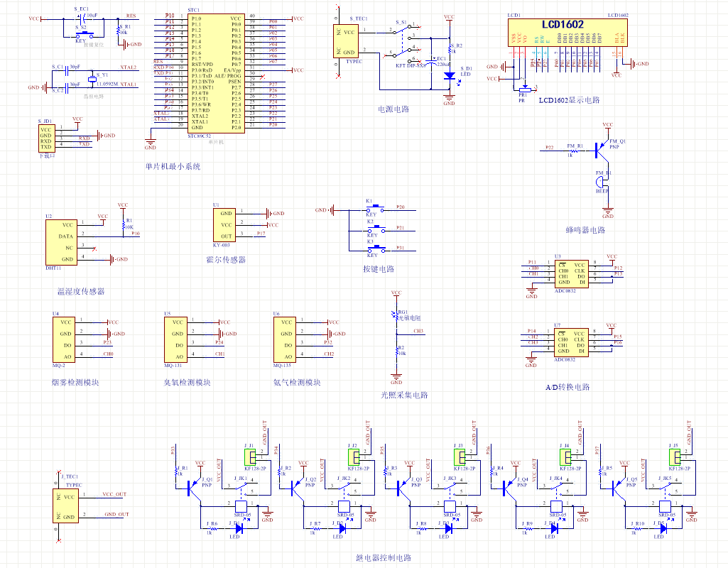Click the K3 key switch symbol
The height and width of the screenshot is (568, 728).
click(376, 248)
